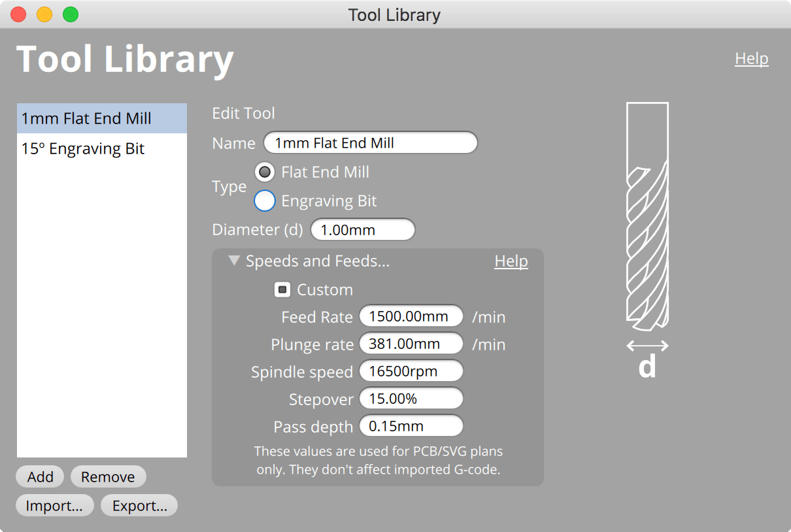Open Help link in Speeds and Feeds
Viewport: 791px width, 532px height.
[511, 261]
